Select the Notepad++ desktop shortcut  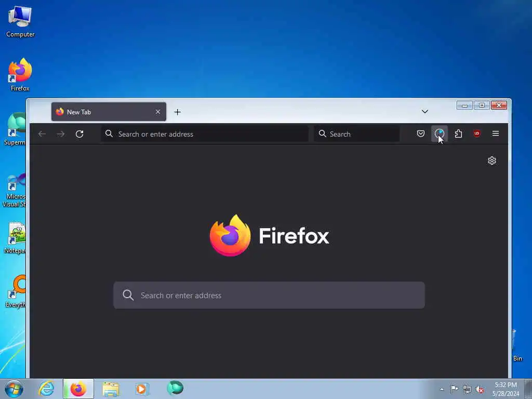(x=15, y=238)
